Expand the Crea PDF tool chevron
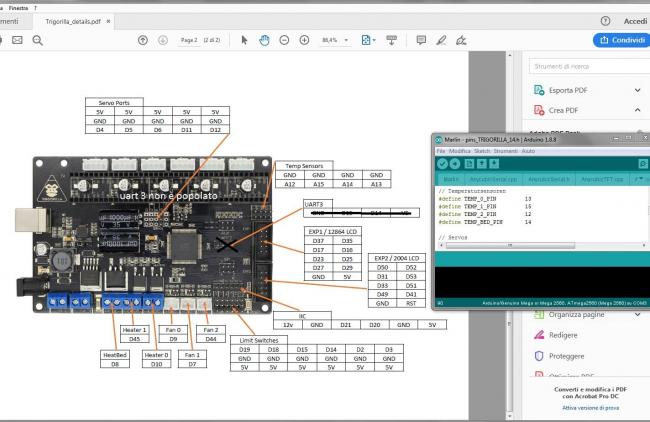This screenshot has width=650, height=422. click(637, 110)
